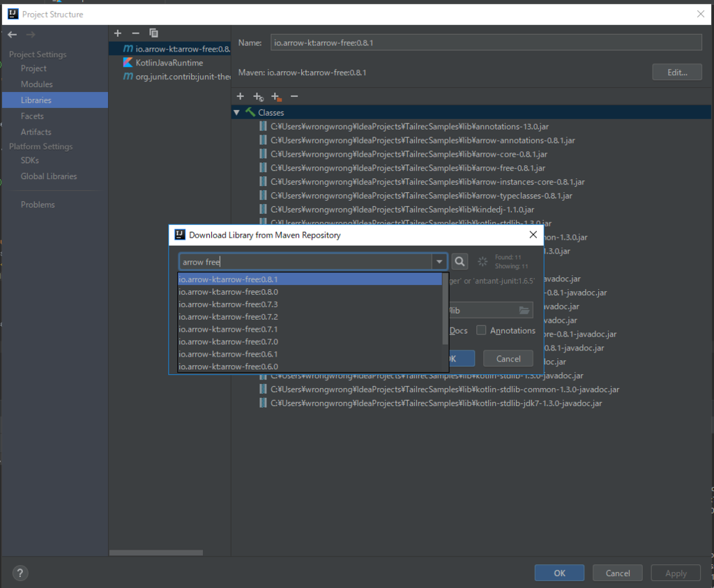Open the Maven search history dropdown arrow
This screenshot has height=588, width=714.
pyautogui.click(x=439, y=262)
